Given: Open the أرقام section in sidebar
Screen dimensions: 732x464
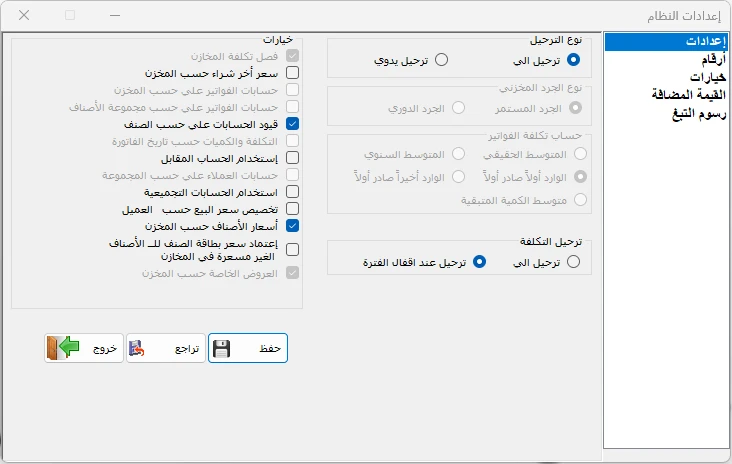Looking at the screenshot, I should [713, 59].
